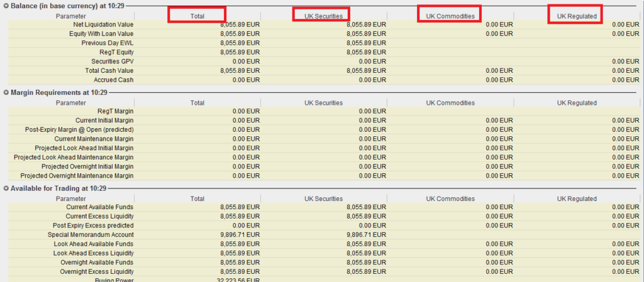The width and height of the screenshot is (644, 282).
Task: Collapse the Margin Requirements section
Action: point(6,92)
